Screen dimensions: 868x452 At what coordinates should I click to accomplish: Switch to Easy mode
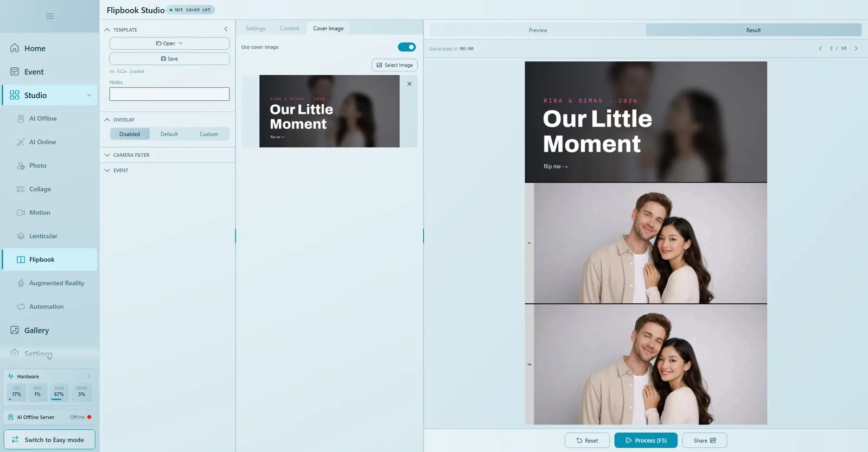[x=49, y=440]
